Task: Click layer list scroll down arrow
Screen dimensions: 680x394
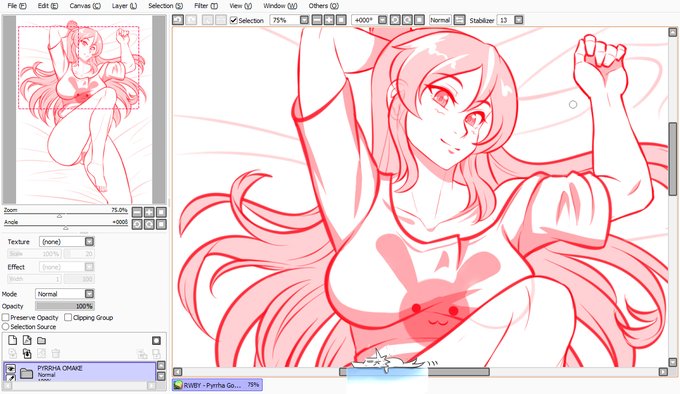Action: coord(161,376)
